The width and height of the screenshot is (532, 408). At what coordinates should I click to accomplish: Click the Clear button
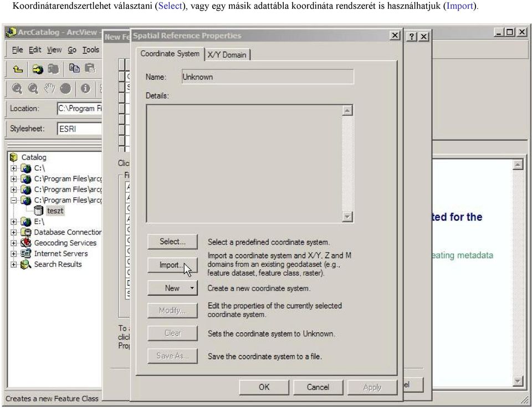click(172, 333)
